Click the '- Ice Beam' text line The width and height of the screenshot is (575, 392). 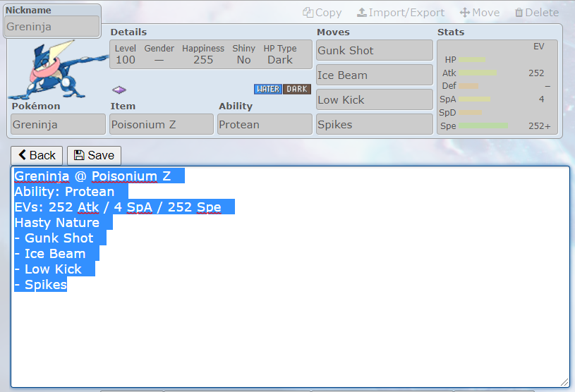point(50,254)
